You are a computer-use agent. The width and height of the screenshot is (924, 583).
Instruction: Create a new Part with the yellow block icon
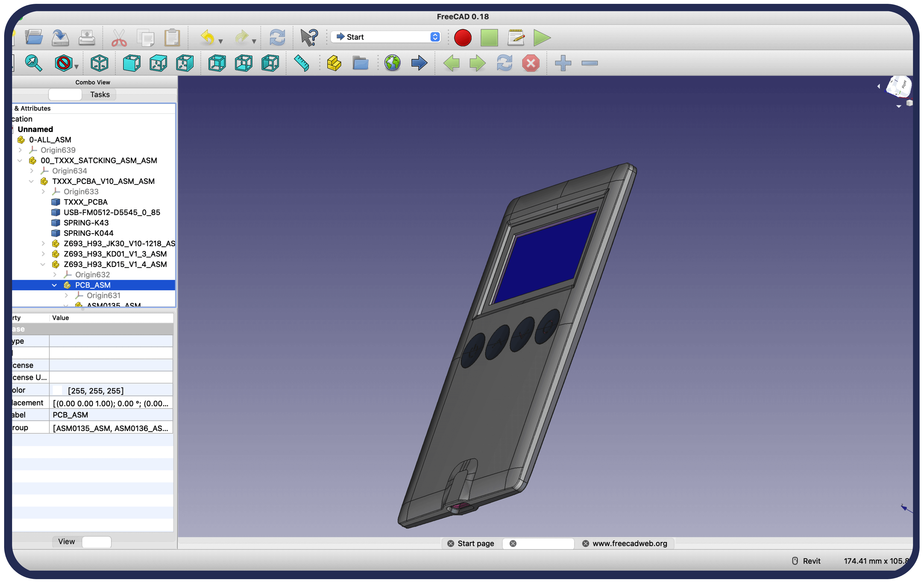click(334, 63)
